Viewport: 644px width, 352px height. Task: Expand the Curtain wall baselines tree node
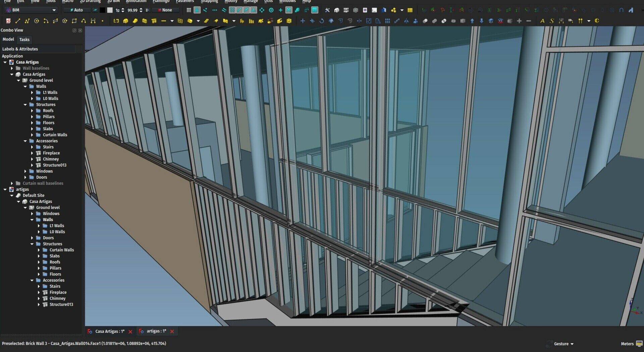[12, 183]
